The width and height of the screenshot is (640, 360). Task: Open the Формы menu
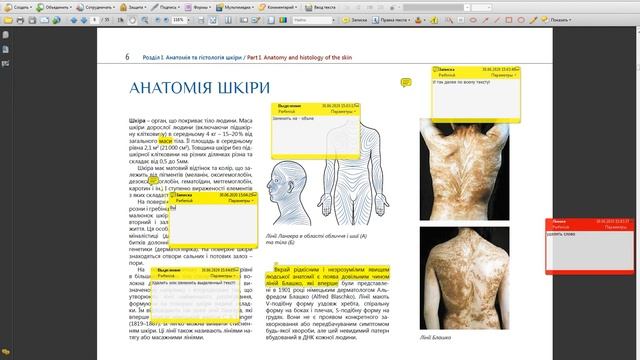click(198, 7)
